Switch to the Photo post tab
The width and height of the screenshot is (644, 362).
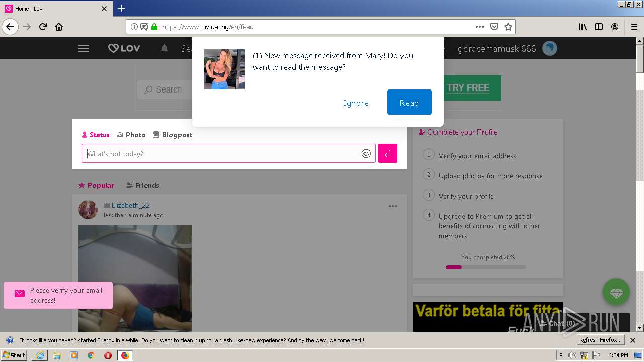[131, 135]
